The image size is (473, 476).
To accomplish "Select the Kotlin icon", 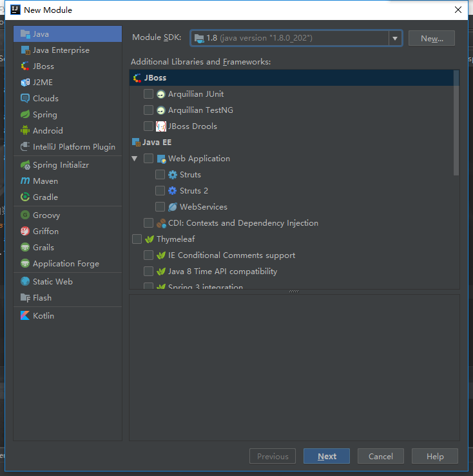I will coord(25,315).
